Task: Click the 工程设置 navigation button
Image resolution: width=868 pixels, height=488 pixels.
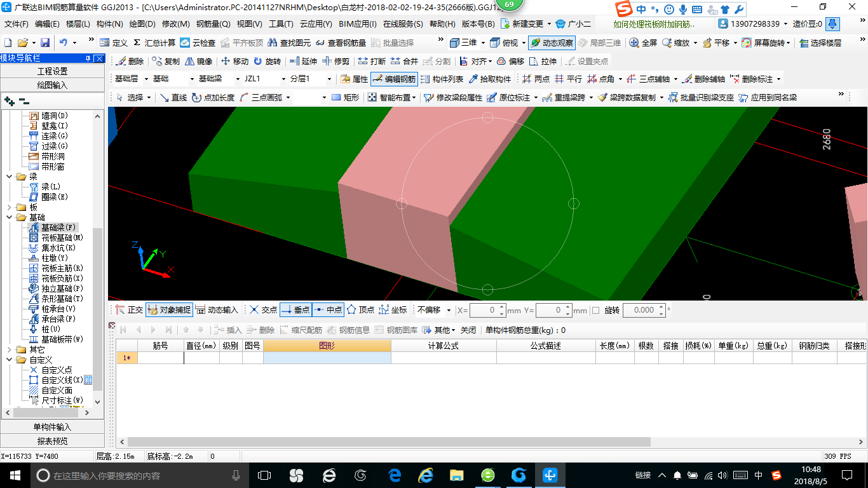Action: point(52,71)
